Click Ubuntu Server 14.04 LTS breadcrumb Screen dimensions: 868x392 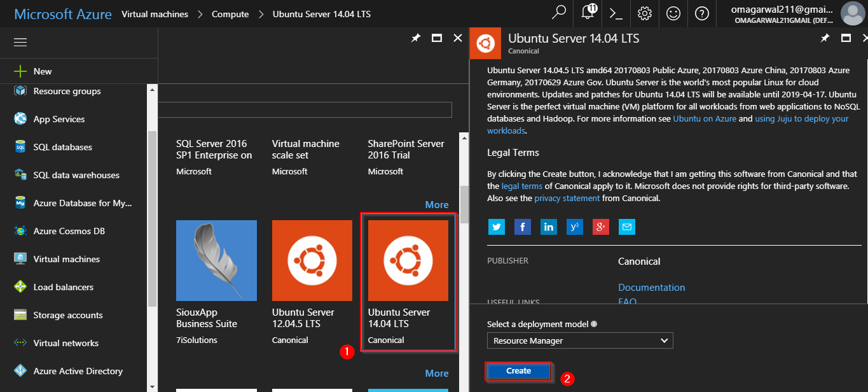322,14
